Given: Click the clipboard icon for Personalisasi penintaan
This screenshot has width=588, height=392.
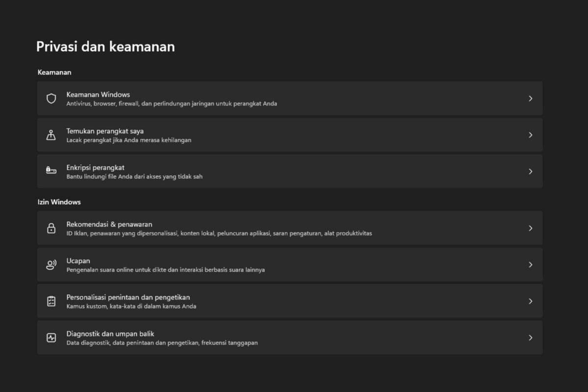Looking at the screenshot, I should coord(51,301).
